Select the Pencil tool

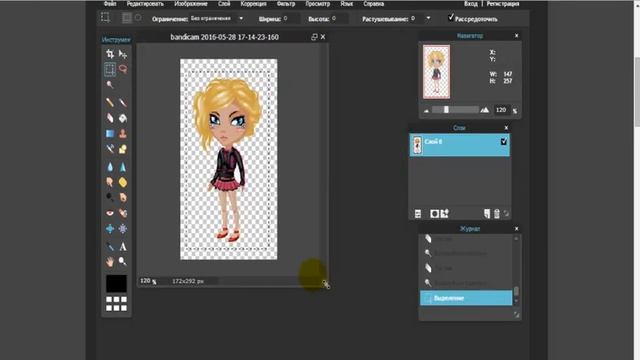[110, 102]
